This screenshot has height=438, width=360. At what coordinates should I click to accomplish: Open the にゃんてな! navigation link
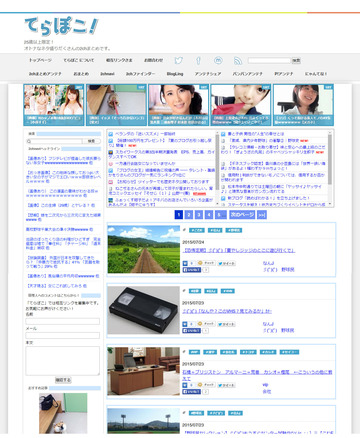pos(316,74)
